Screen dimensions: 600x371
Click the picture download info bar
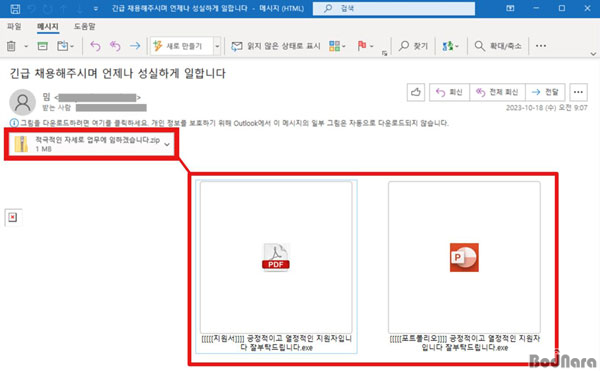coord(229,123)
